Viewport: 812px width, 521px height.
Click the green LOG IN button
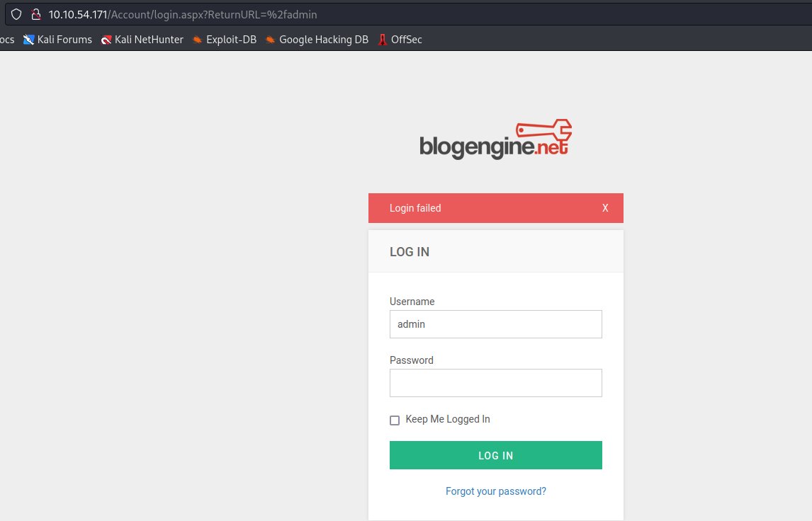(495, 455)
